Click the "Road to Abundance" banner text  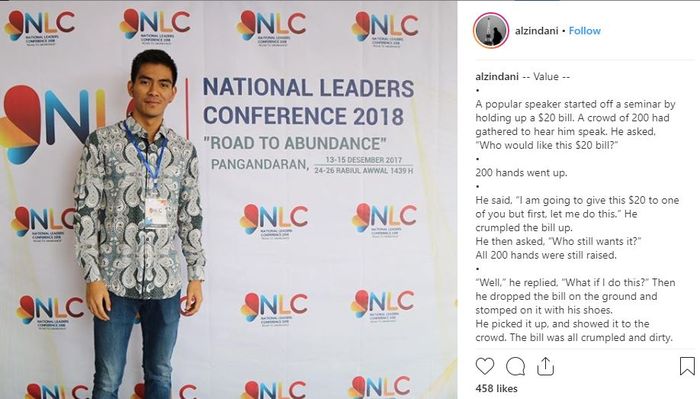pos(295,143)
